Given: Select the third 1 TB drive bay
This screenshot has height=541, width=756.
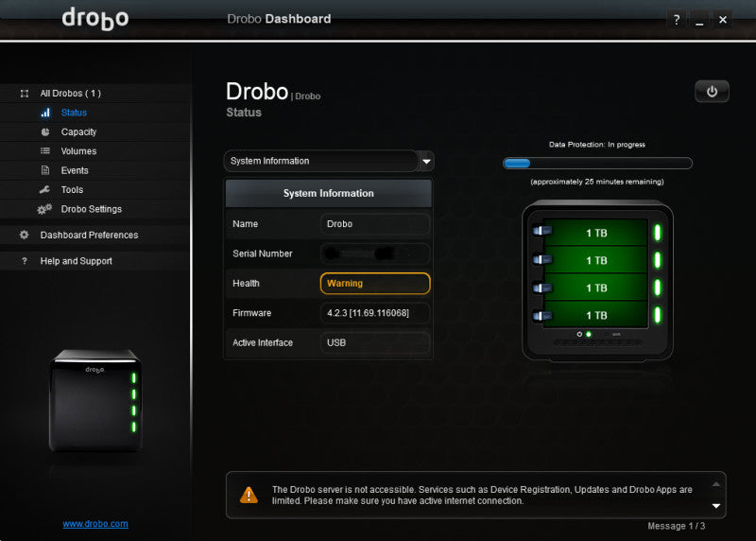Looking at the screenshot, I should 596,288.
